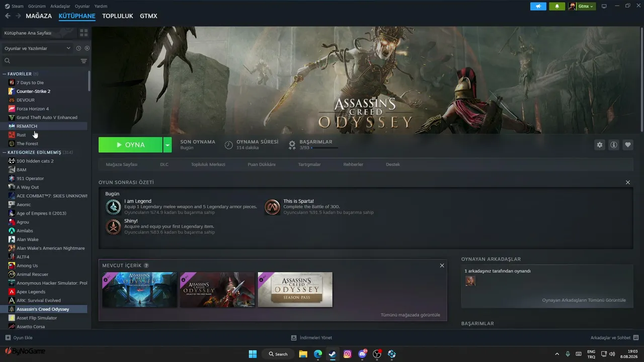Screen dimensions: 644x362
Task: Open the Season Pass DLC thumbnail
Action: pyautogui.click(x=295, y=290)
